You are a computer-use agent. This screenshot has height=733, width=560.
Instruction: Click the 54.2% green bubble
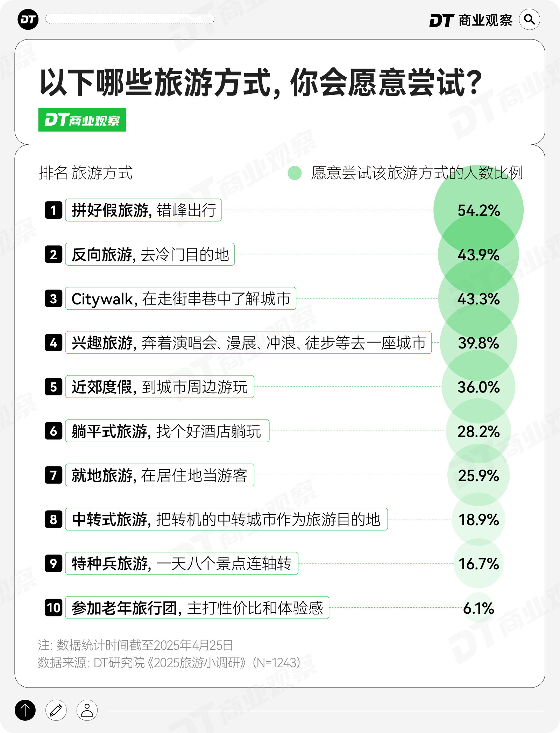(x=478, y=210)
